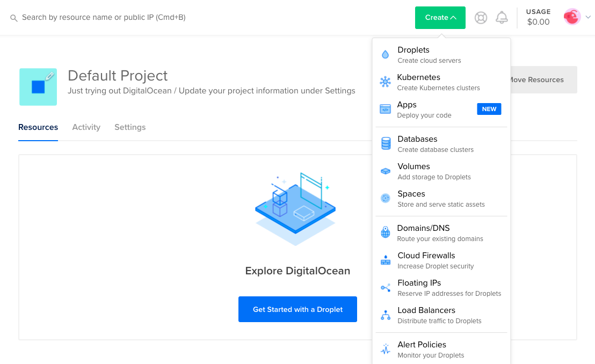595x364 pixels.
Task: Open the notifications bell icon
Action: (x=502, y=17)
